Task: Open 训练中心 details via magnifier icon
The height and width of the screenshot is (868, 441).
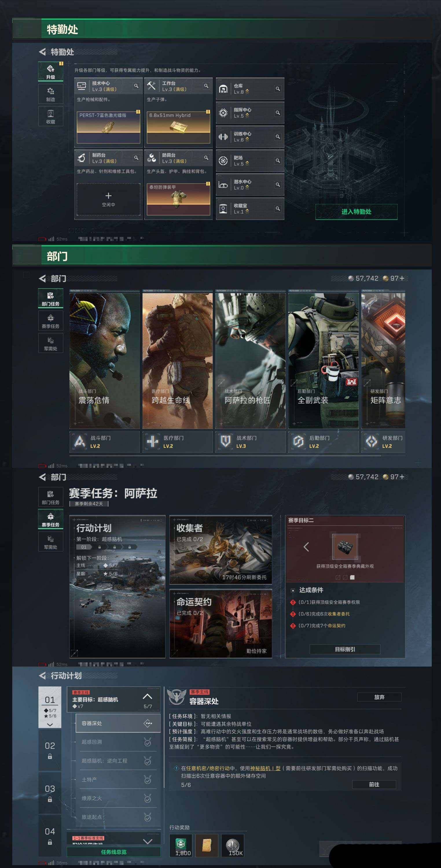Action: point(278,136)
